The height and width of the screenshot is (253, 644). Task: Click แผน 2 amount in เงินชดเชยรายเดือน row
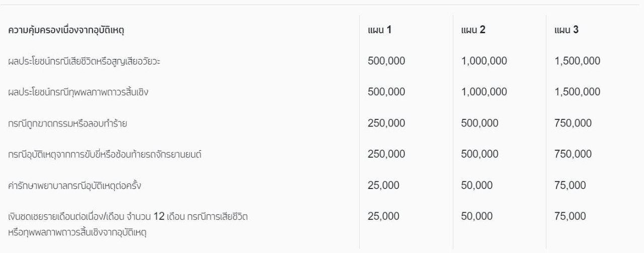tap(477, 216)
